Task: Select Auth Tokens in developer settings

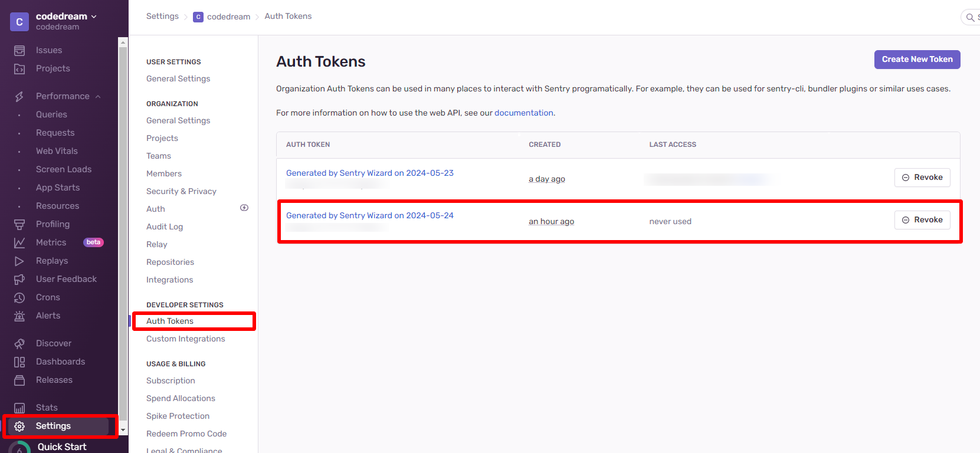Action: click(170, 321)
